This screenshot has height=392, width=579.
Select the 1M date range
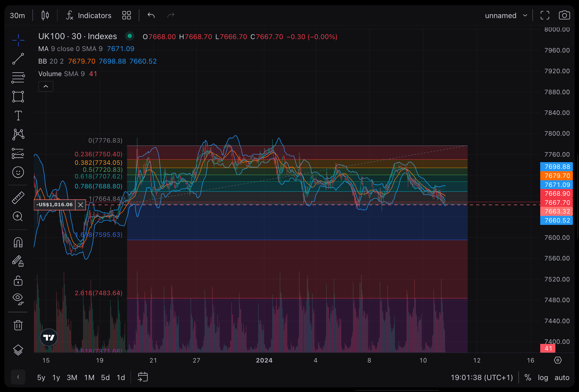click(89, 377)
